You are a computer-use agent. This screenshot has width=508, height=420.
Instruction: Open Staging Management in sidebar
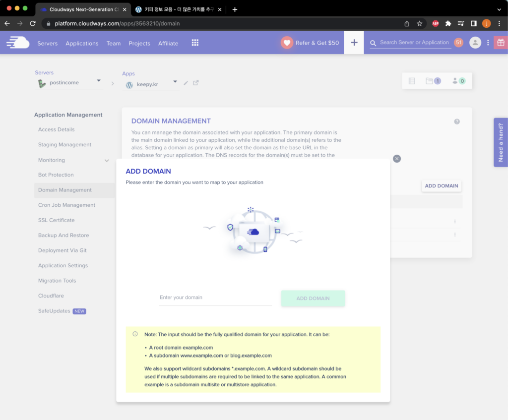(x=65, y=145)
